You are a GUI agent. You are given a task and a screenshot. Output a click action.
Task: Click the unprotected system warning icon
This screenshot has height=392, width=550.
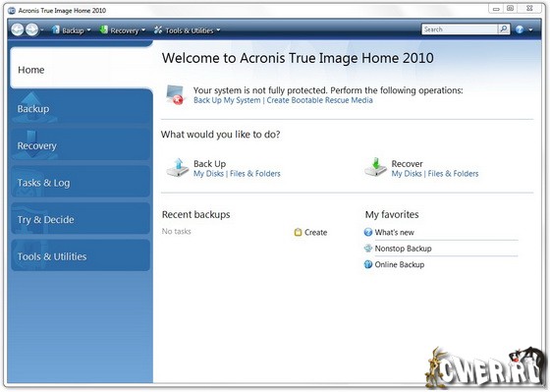(x=175, y=95)
